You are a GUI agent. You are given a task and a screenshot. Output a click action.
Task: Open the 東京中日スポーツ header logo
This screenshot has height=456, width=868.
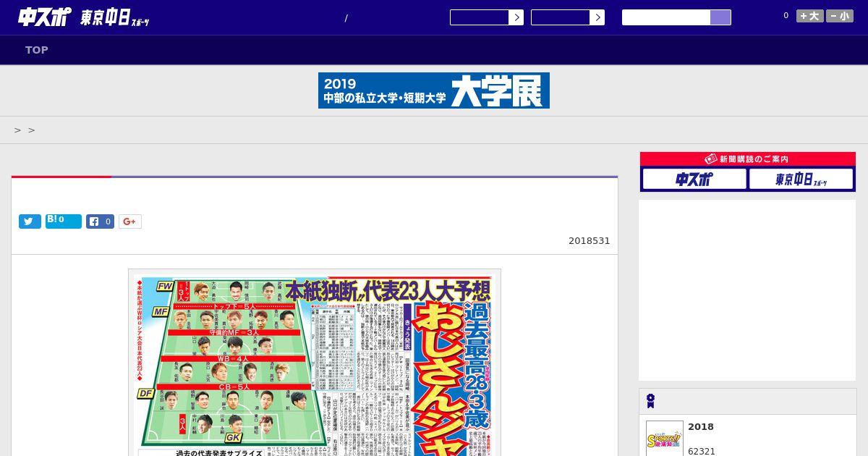[x=115, y=18]
